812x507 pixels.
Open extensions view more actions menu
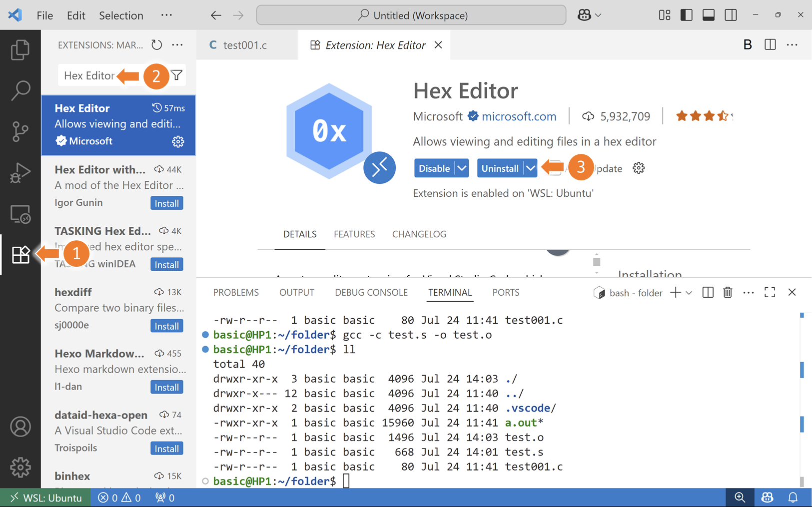tap(177, 45)
